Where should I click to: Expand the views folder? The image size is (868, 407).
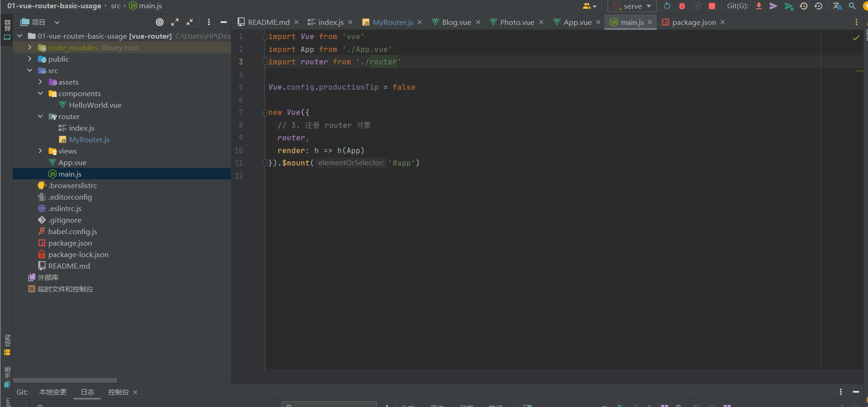pyautogui.click(x=41, y=151)
